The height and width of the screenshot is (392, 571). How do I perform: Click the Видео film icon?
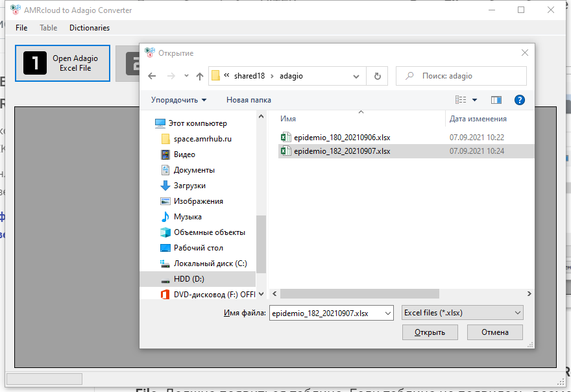click(165, 154)
